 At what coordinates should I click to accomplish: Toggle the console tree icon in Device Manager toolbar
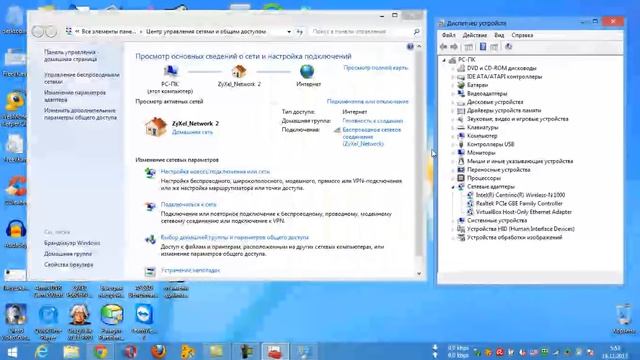[x=469, y=47]
